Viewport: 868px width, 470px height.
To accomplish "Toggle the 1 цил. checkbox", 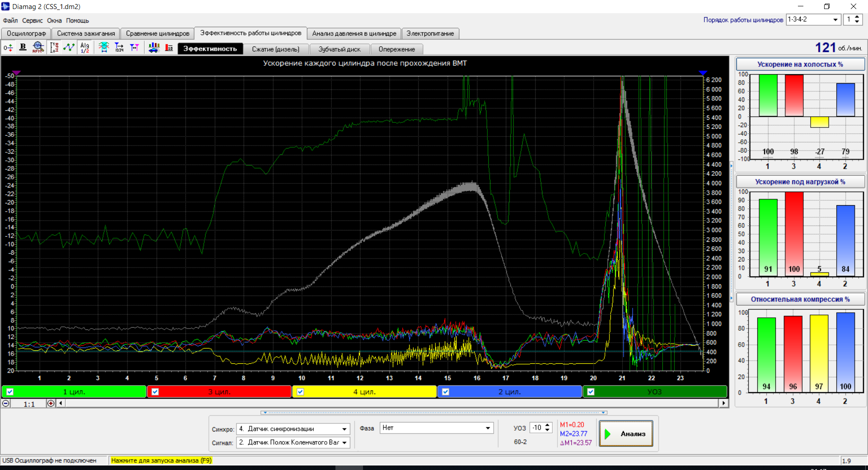I will 10,392.
